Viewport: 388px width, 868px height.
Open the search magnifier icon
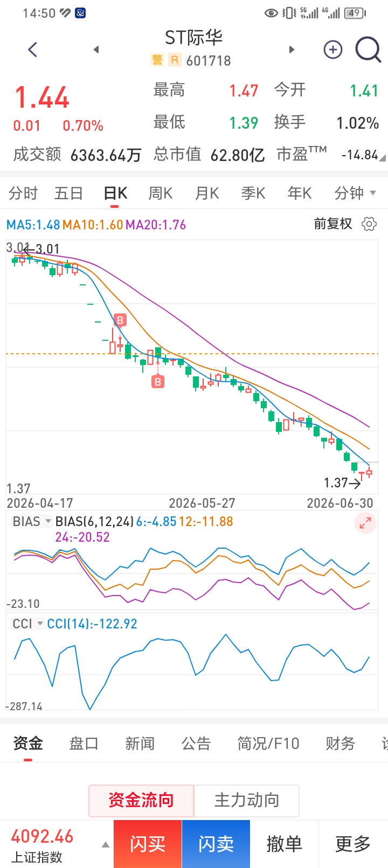tap(369, 50)
